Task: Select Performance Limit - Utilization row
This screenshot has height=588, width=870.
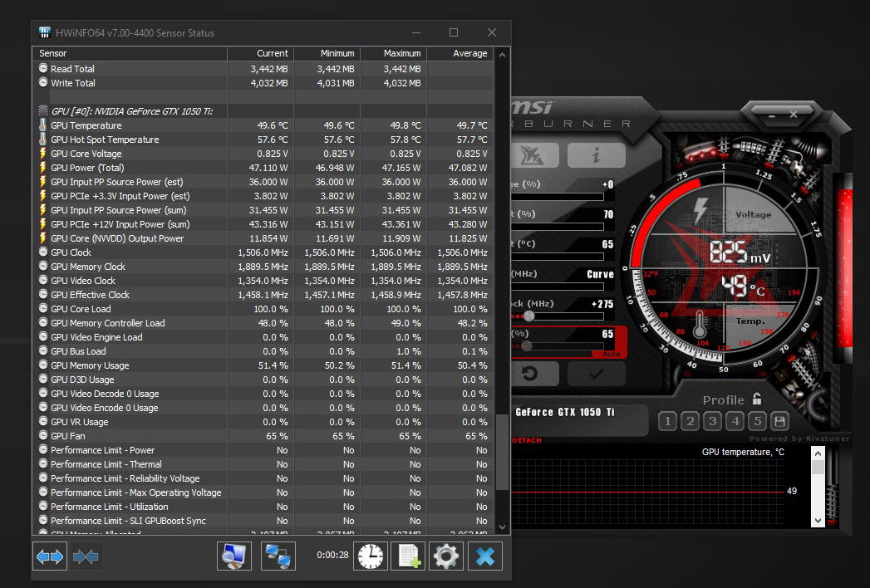Action: click(263, 507)
